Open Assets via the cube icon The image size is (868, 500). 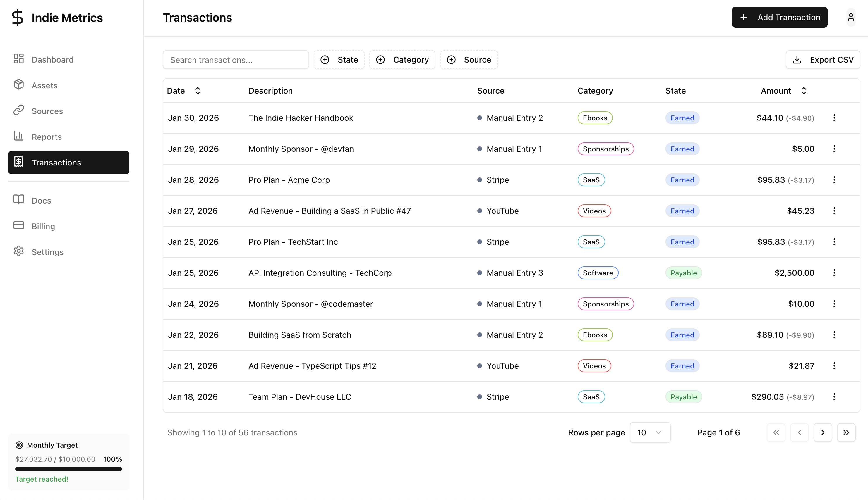click(x=18, y=85)
